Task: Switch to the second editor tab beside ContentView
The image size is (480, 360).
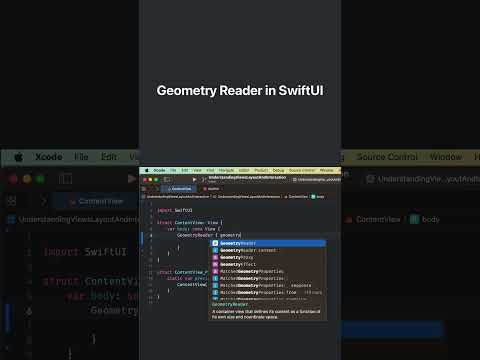Action: [x=211, y=189]
